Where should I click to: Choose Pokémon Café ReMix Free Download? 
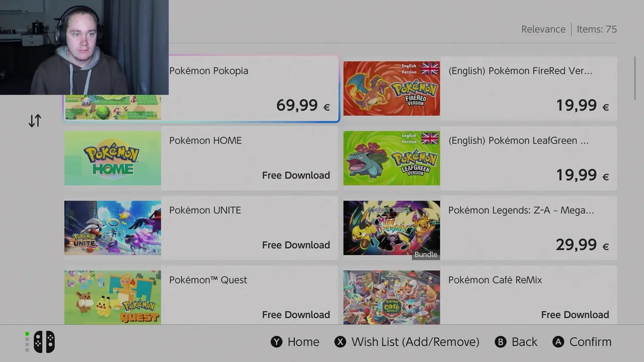click(x=575, y=315)
